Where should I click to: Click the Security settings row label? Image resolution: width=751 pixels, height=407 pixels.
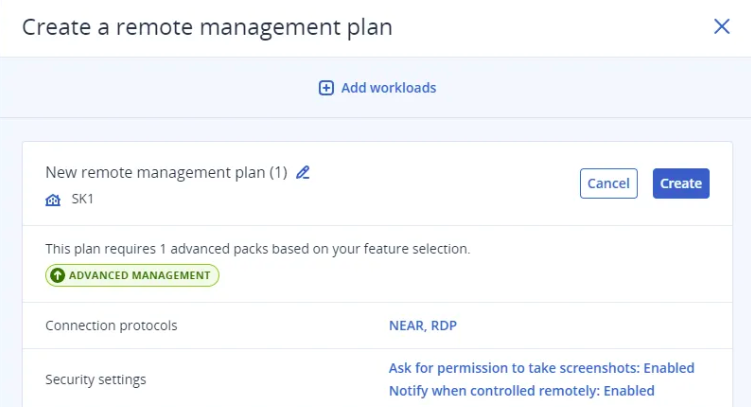point(96,379)
